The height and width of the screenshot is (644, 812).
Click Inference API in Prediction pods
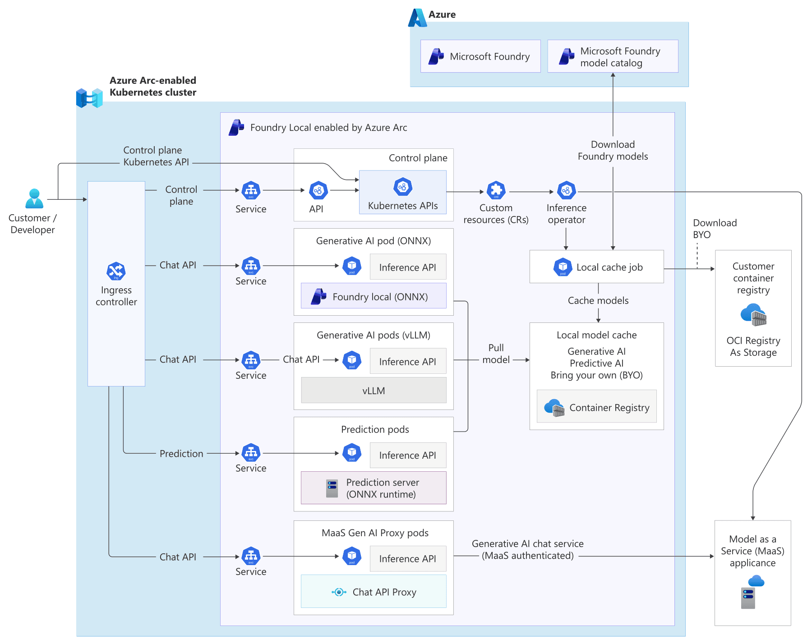408,455
